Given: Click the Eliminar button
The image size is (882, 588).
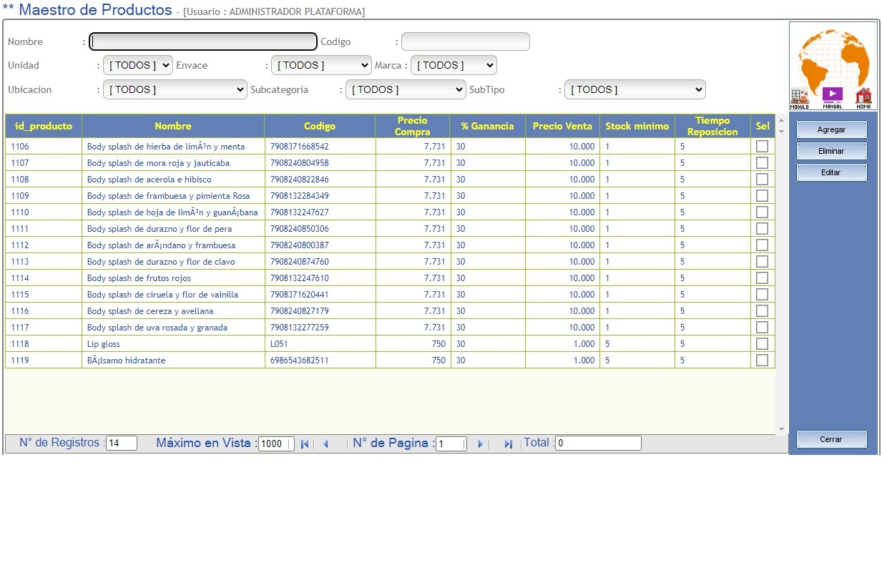Looking at the screenshot, I should tap(832, 151).
